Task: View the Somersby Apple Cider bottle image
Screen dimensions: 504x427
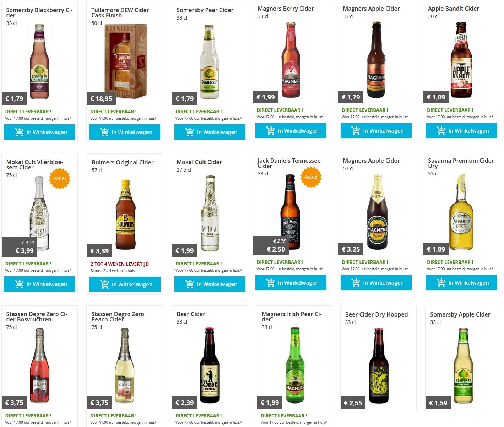Action: (x=464, y=366)
